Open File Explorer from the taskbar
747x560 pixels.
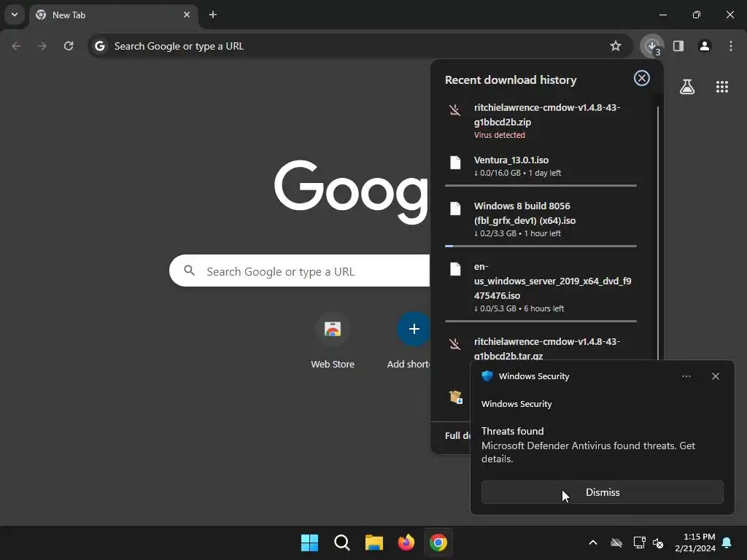[374, 542]
